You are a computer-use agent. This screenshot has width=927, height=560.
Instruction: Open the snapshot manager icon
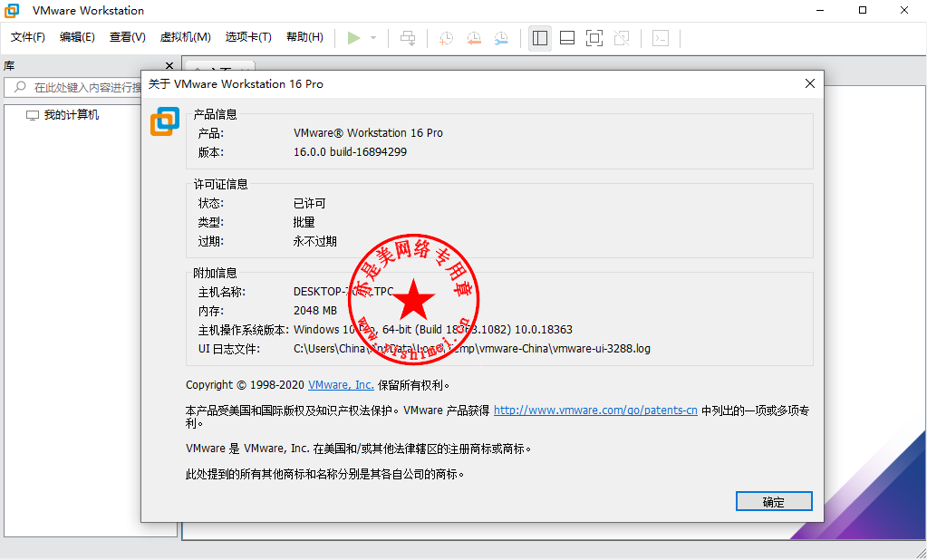501,38
